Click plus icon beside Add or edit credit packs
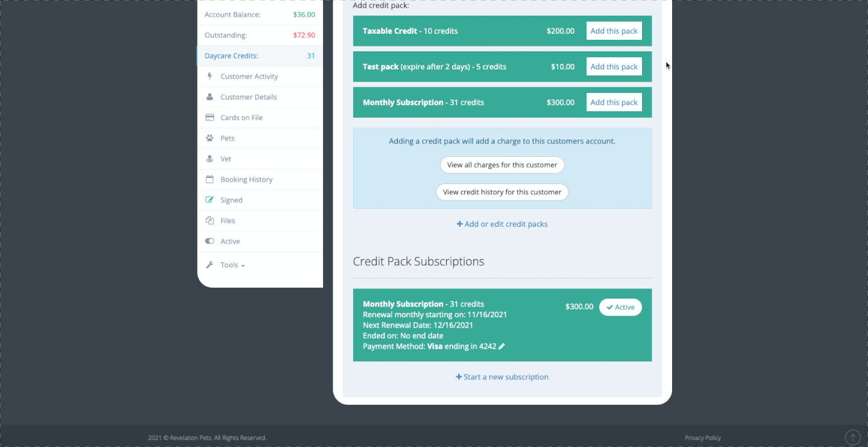Image resolution: width=868 pixels, height=447 pixels. (459, 224)
